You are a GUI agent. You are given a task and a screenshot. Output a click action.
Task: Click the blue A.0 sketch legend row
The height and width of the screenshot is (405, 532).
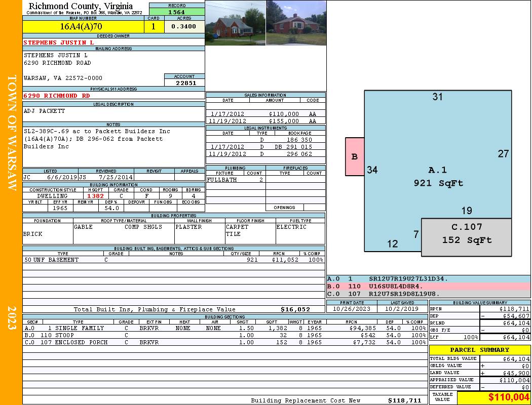pyautogui.click(x=428, y=279)
